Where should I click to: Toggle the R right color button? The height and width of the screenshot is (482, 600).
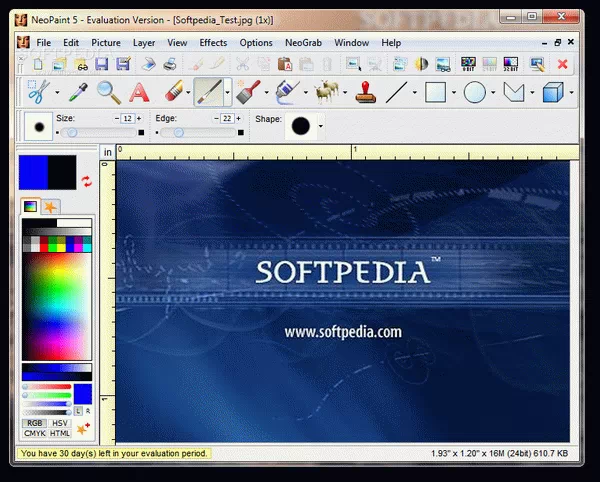tap(88, 411)
